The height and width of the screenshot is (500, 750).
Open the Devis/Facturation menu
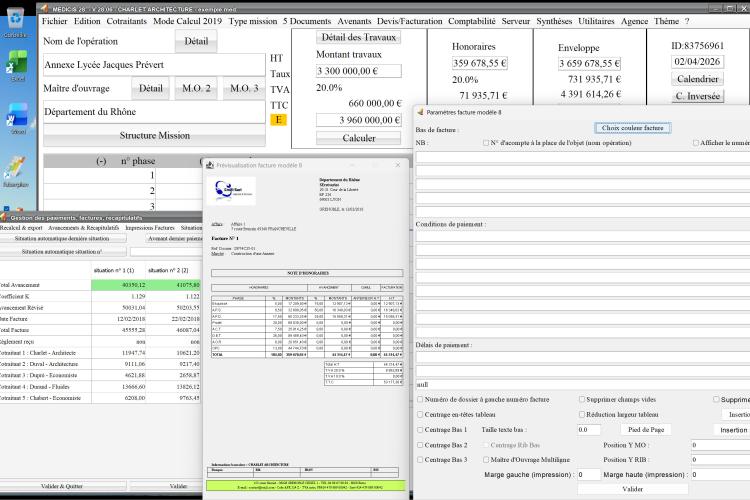click(x=409, y=21)
